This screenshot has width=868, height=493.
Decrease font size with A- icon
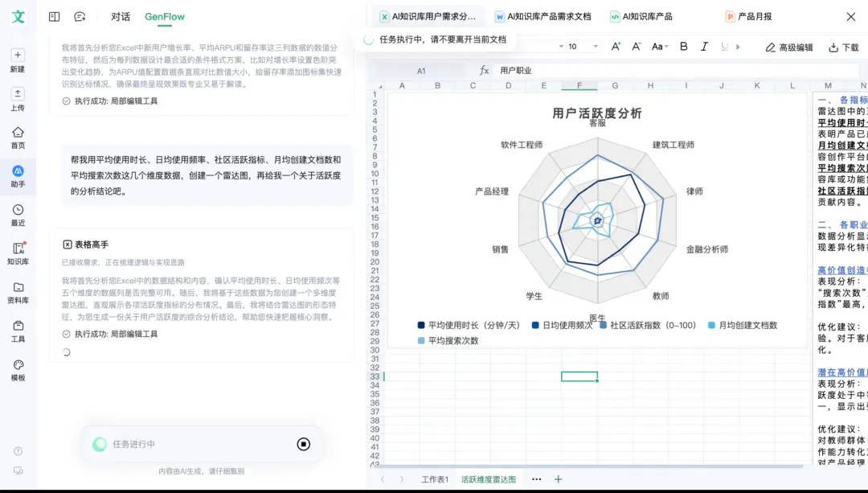[x=636, y=47]
